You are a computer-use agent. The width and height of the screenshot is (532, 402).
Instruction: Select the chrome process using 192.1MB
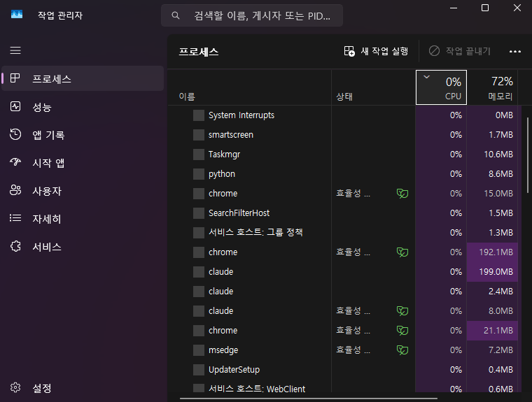click(343, 252)
